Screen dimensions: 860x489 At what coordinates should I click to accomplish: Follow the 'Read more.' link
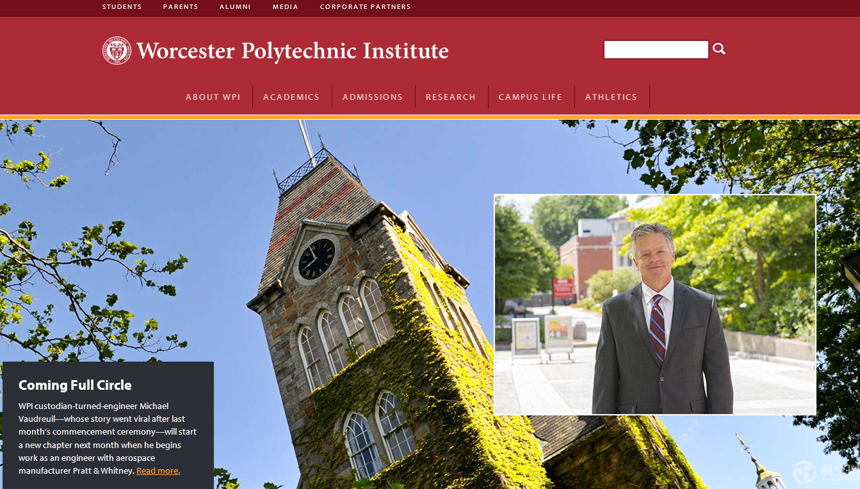click(158, 471)
